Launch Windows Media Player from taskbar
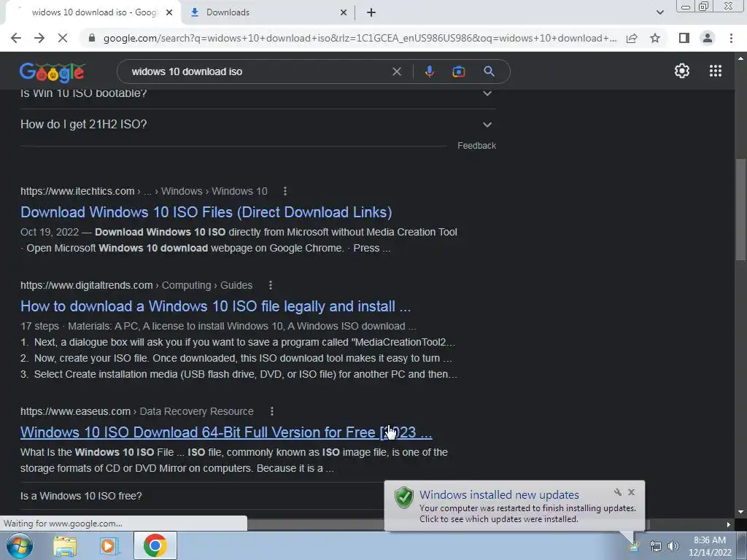This screenshot has width=747, height=560. (x=109, y=546)
